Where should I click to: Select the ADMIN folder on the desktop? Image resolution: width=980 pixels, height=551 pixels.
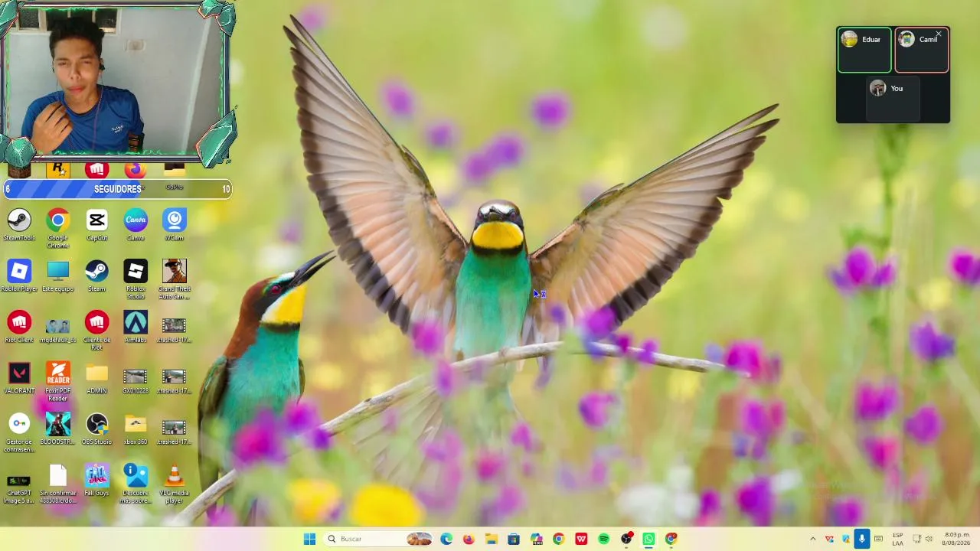point(96,379)
